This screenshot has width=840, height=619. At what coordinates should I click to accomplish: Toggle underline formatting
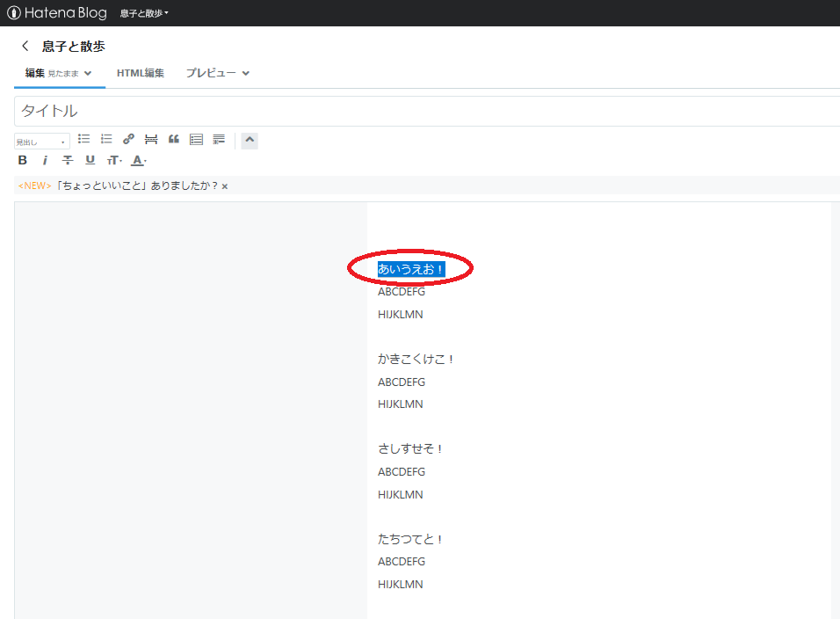[90, 160]
